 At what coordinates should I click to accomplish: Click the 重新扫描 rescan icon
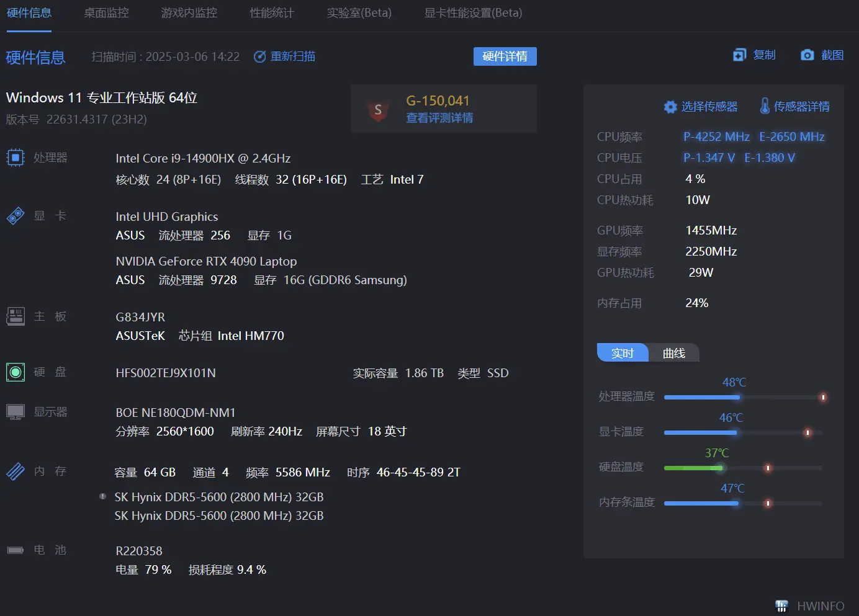[260, 56]
